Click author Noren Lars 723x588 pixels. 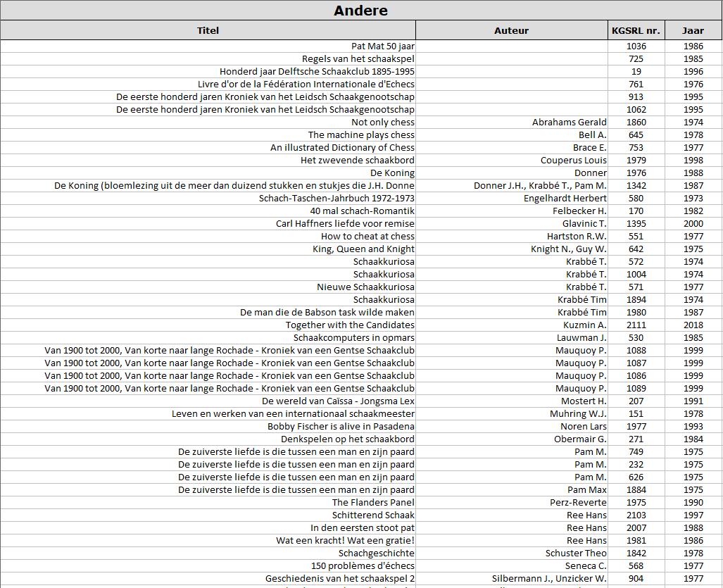click(x=584, y=427)
